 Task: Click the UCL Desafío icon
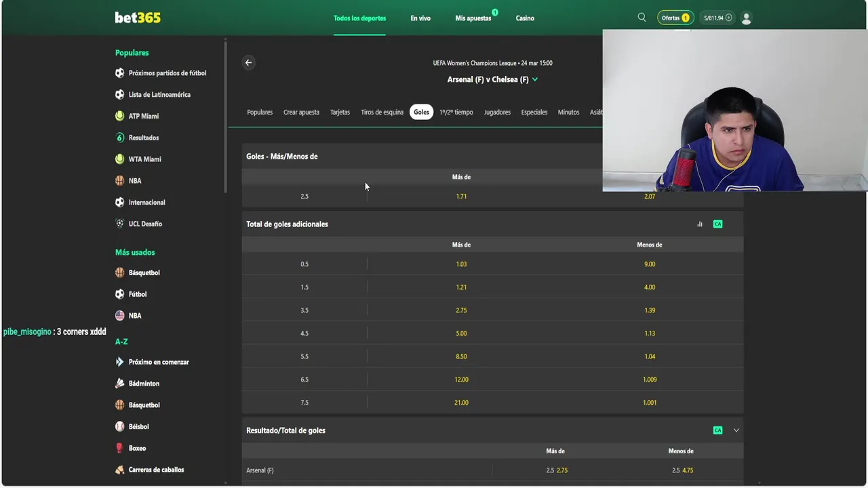(120, 224)
